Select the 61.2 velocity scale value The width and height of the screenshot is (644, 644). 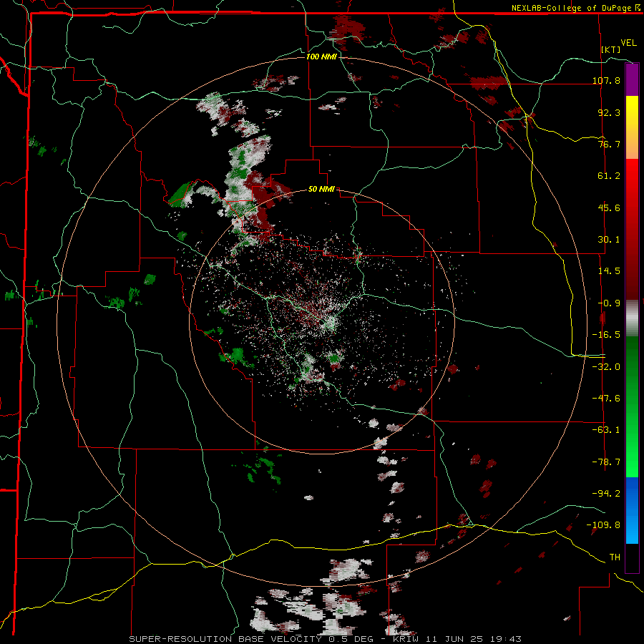(609, 176)
